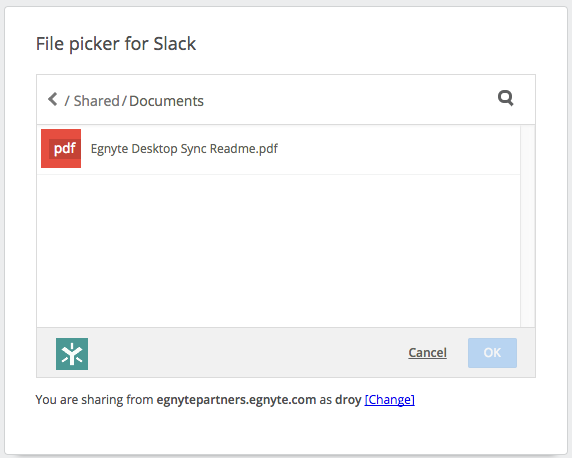This screenshot has width=572, height=458.
Task: Click the slash separator between Shared and Documents
Action: [124, 101]
